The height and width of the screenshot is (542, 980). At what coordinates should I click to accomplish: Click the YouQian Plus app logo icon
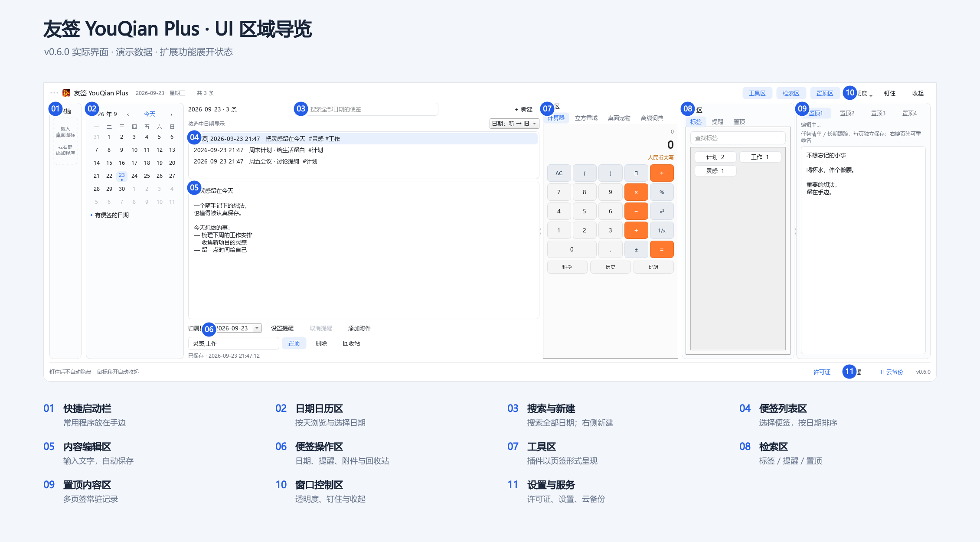pyautogui.click(x=66, y=93)
